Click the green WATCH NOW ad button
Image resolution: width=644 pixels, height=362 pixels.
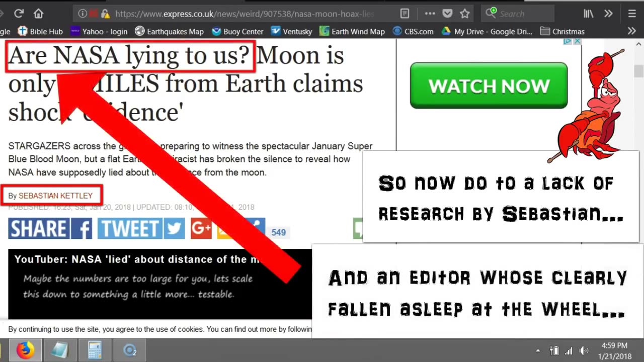pos(489,85)
